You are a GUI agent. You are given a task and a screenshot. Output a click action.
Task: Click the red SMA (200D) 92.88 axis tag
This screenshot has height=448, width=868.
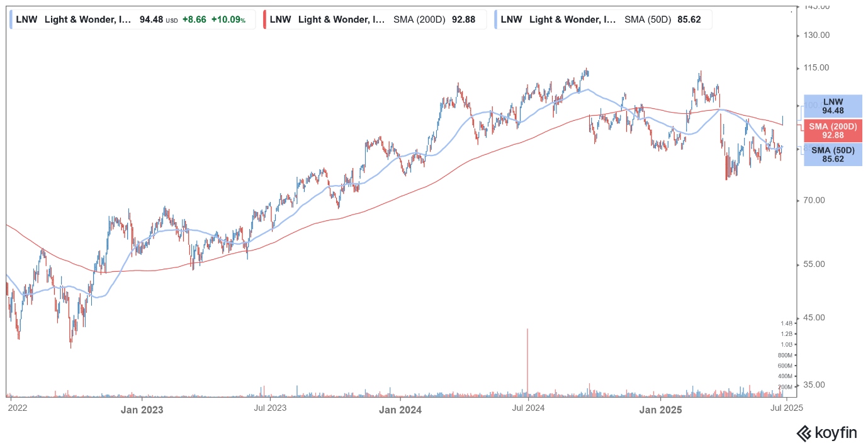point(833,131)
